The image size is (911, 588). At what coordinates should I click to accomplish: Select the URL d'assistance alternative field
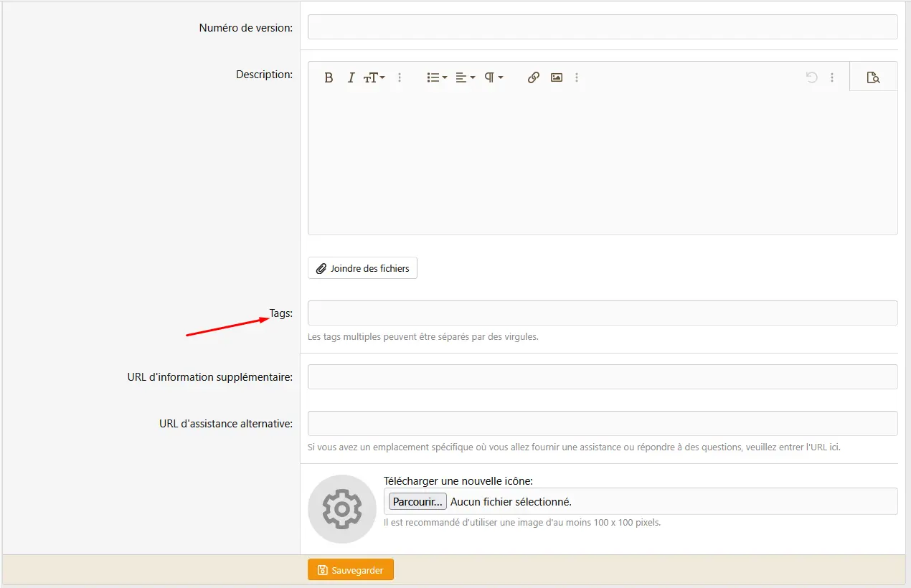click(603, 423)
